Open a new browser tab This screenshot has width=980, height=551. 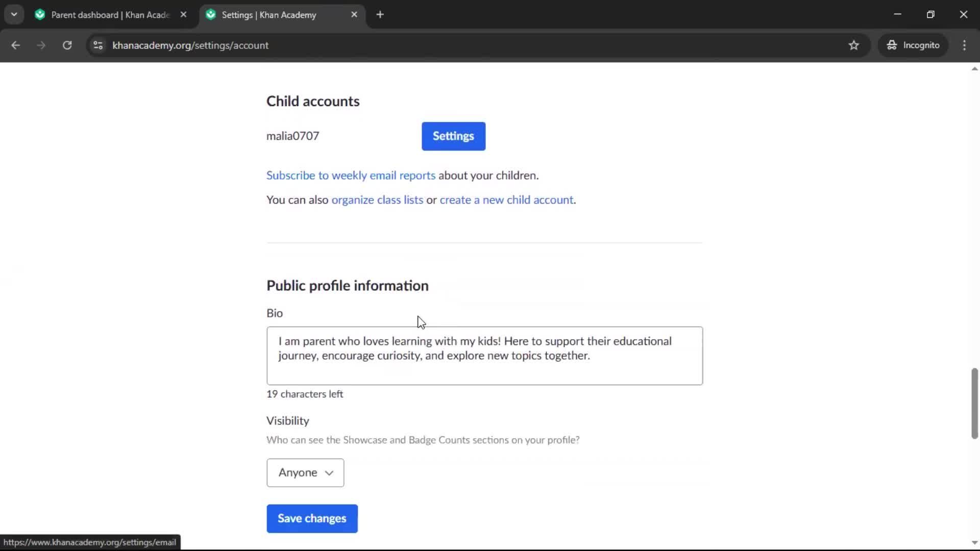380,15
